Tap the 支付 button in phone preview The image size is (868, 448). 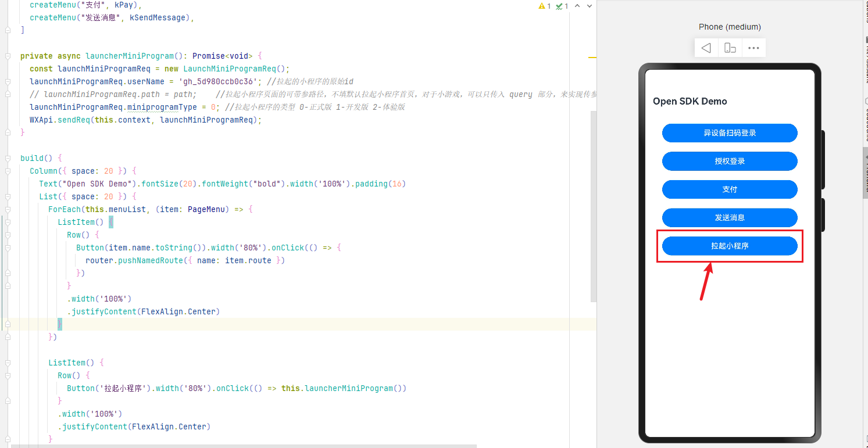tap(730, 189)
